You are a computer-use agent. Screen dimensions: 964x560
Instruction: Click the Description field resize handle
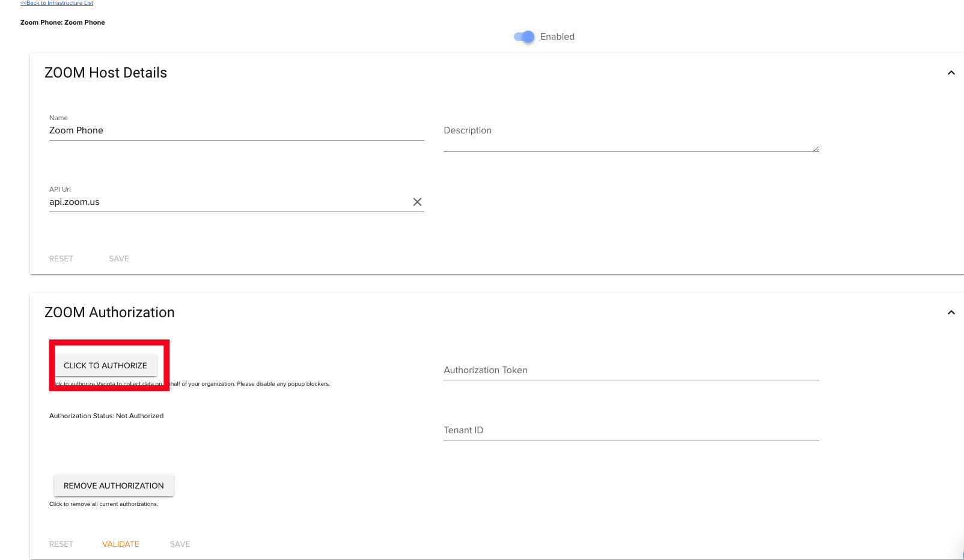pyautogui.click(x=816, y=148)
